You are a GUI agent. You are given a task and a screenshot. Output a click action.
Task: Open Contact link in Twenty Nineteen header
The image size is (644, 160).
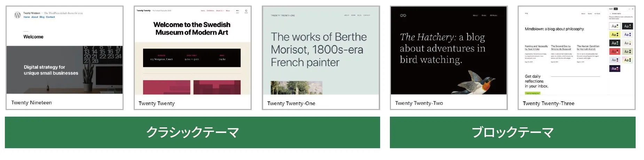tap(50, 17)
